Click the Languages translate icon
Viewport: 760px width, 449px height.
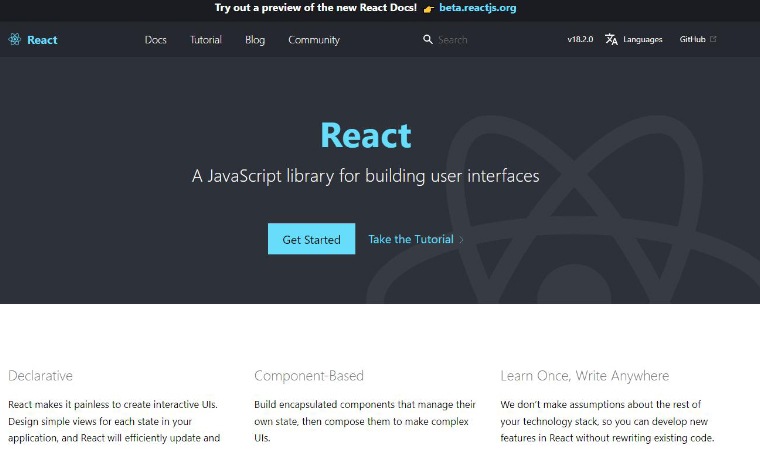coord(611,39)
